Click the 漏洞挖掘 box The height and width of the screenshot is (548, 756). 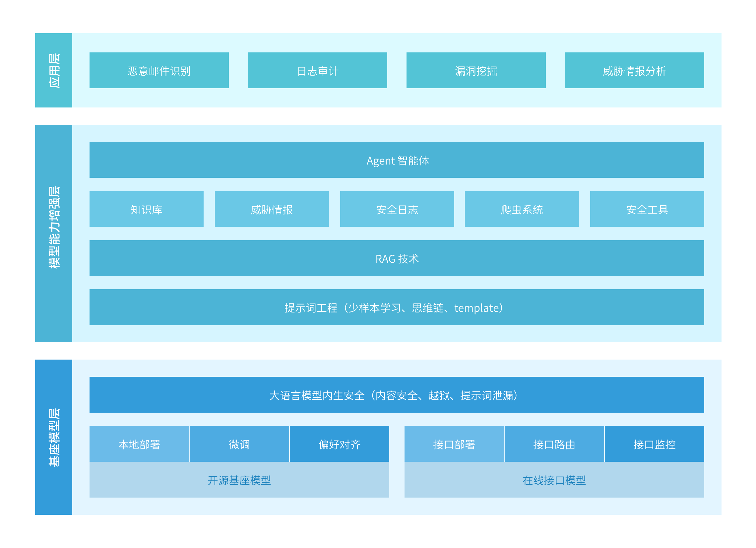tap(476, 70)
